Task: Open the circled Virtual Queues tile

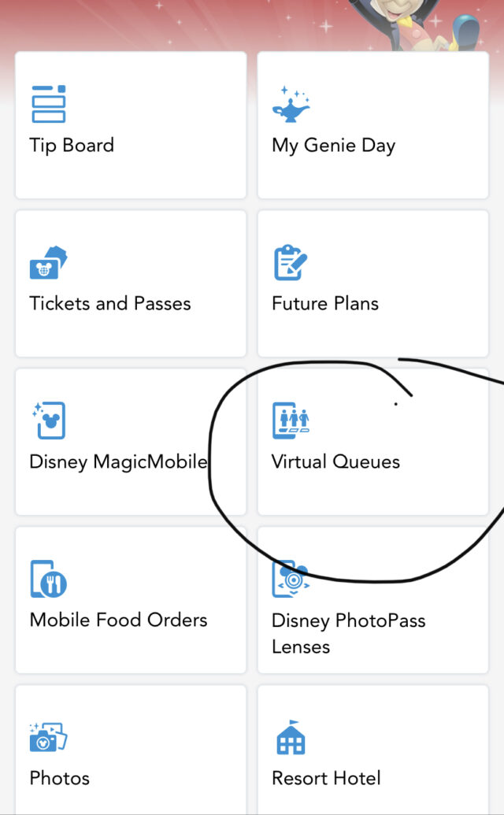Action: pyautogui.click(x=372, y=442)
